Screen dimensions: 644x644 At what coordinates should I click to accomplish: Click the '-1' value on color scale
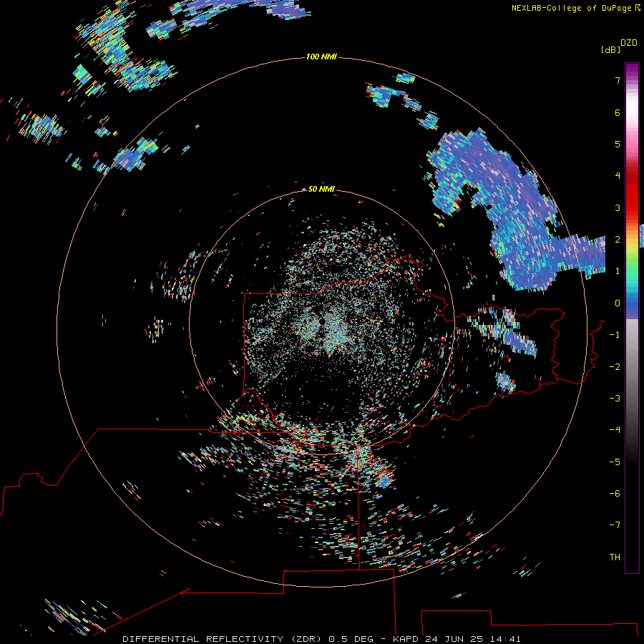(x=615, y=335)
